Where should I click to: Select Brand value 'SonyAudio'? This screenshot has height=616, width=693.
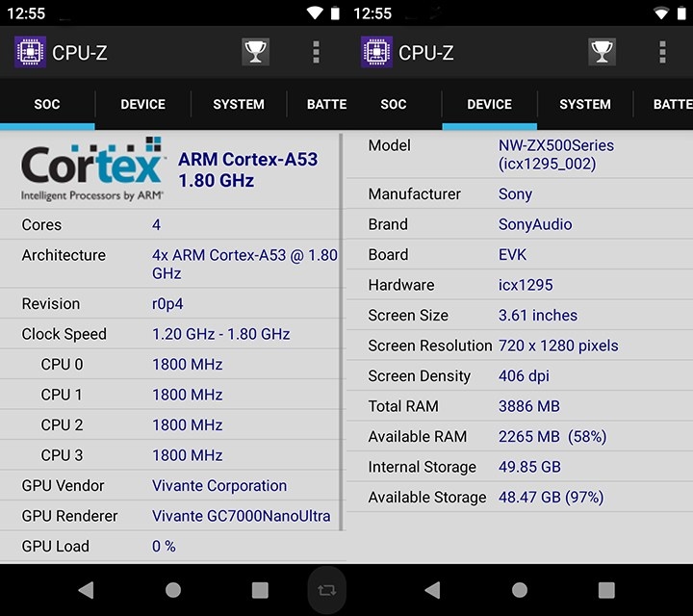[x=535, y=224]
